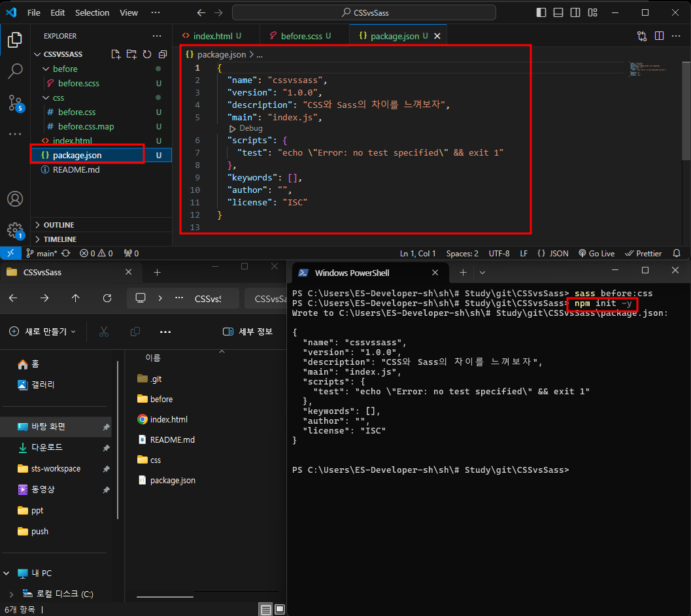Collapse 내 PC in navigation pane
The width and height of the screenshot is (691, 616).
tap(6, 573)
